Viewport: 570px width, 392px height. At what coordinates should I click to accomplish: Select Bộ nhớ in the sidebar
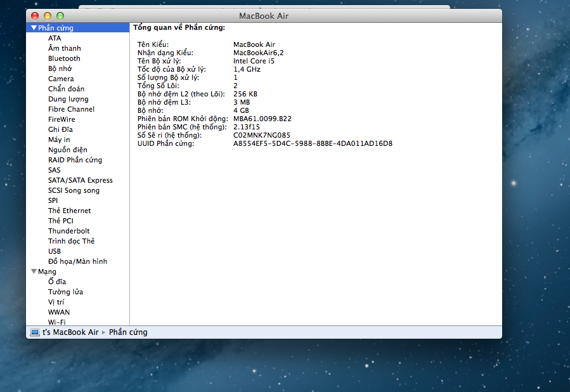pos(60,69)
